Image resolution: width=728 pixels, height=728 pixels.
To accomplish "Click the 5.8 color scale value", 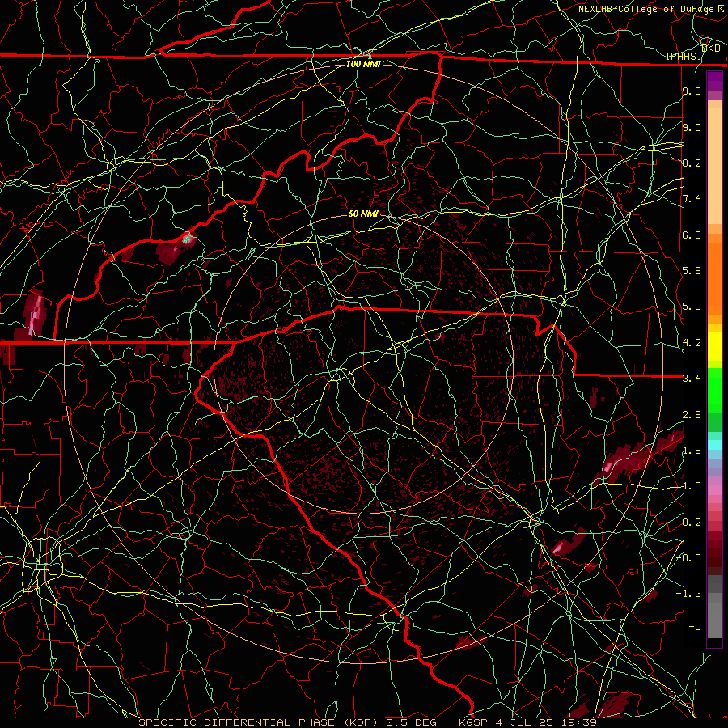I will pyautogui.click(x=692, y=271).
